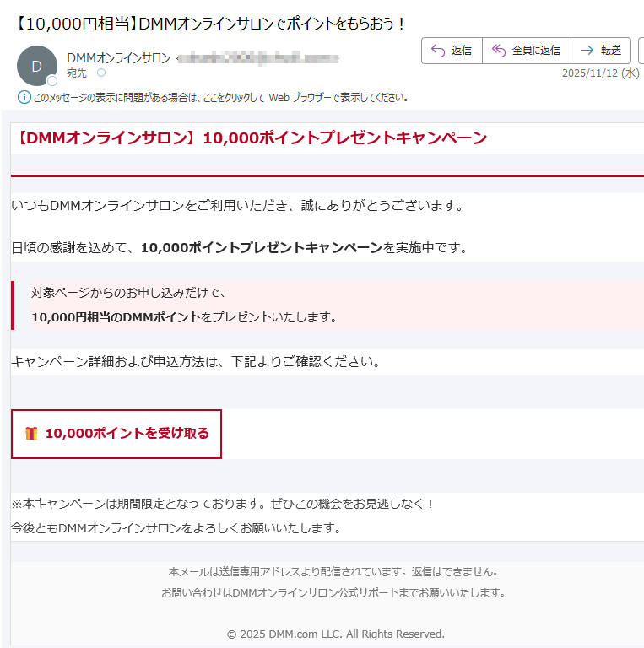644x648 pixels.
Task: Click the sender avatar circle with letter D
Action: (x=37, y=66)
